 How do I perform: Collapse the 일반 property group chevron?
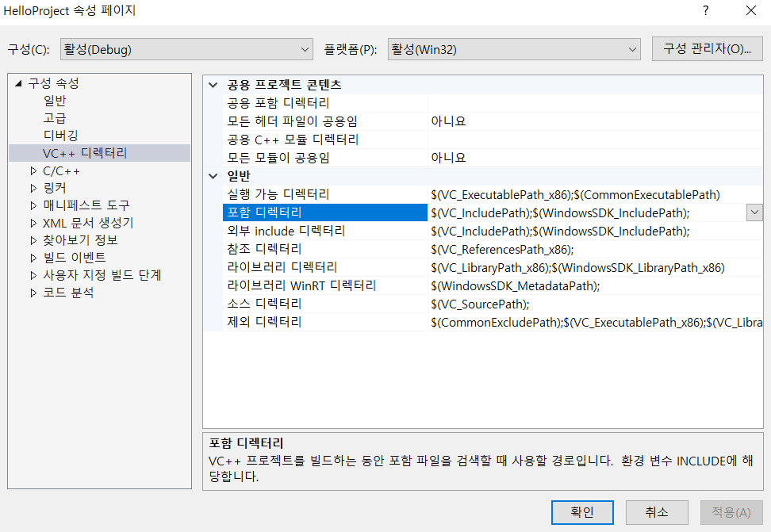213,175
